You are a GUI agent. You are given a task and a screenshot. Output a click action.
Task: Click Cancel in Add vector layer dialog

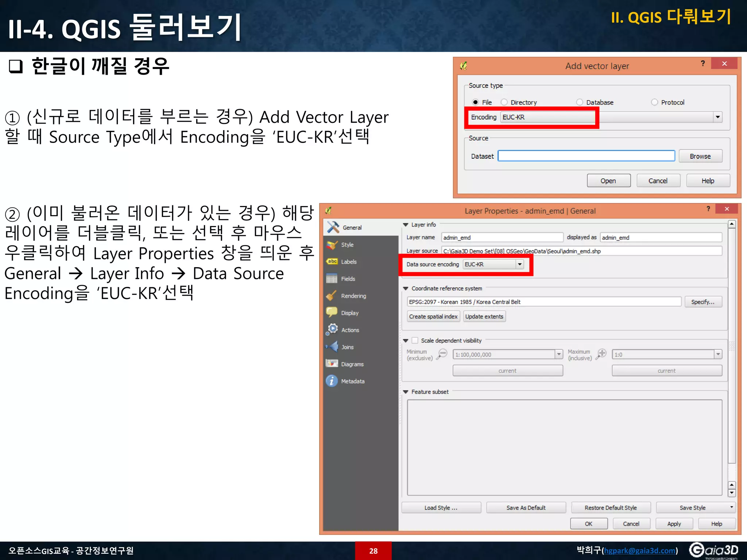658,180
